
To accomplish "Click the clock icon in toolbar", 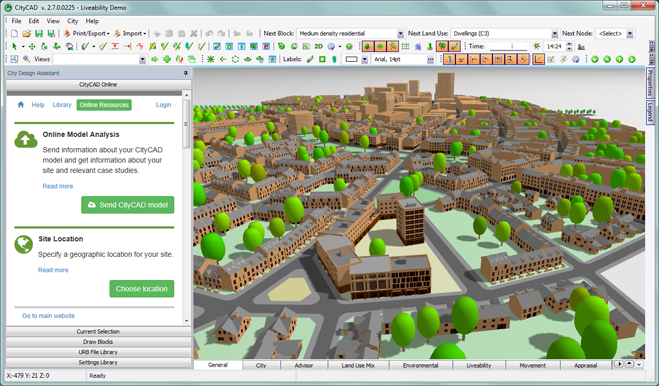I will (294, 46).
